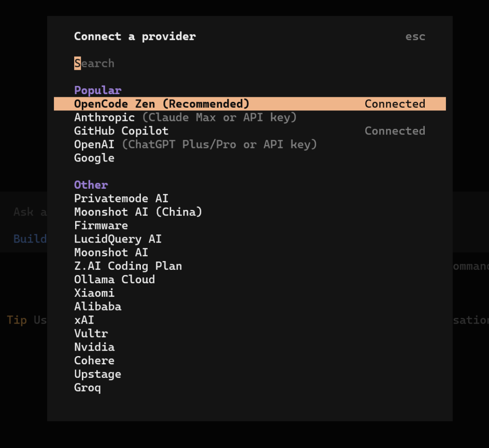Open the GitHub Copilot provider entry
489x448 pixels.
pos(121,131)
